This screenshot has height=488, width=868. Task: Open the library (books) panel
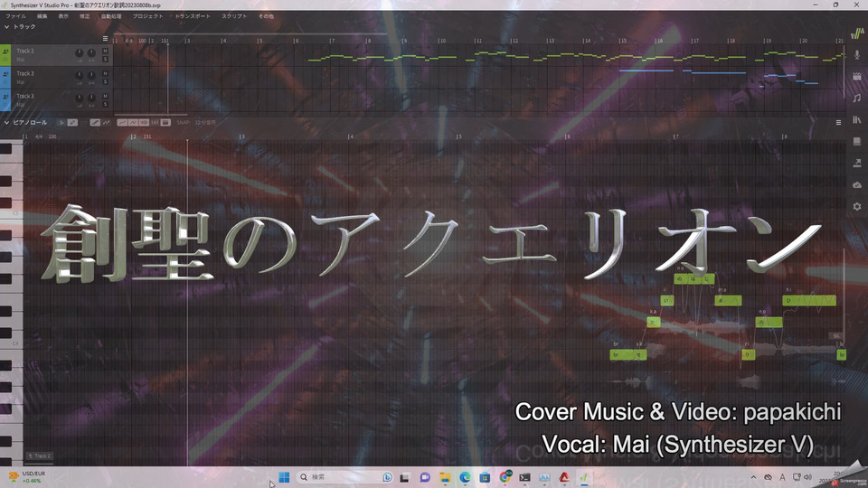[x=857, y=119]
